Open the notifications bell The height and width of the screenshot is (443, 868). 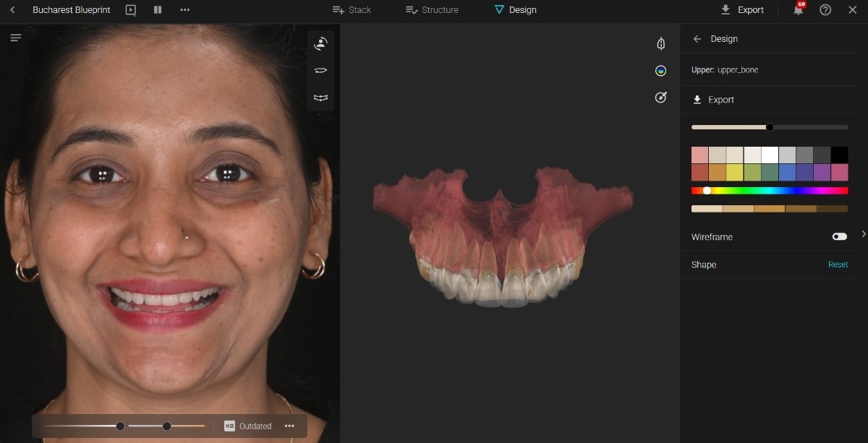tap(796, 10)
